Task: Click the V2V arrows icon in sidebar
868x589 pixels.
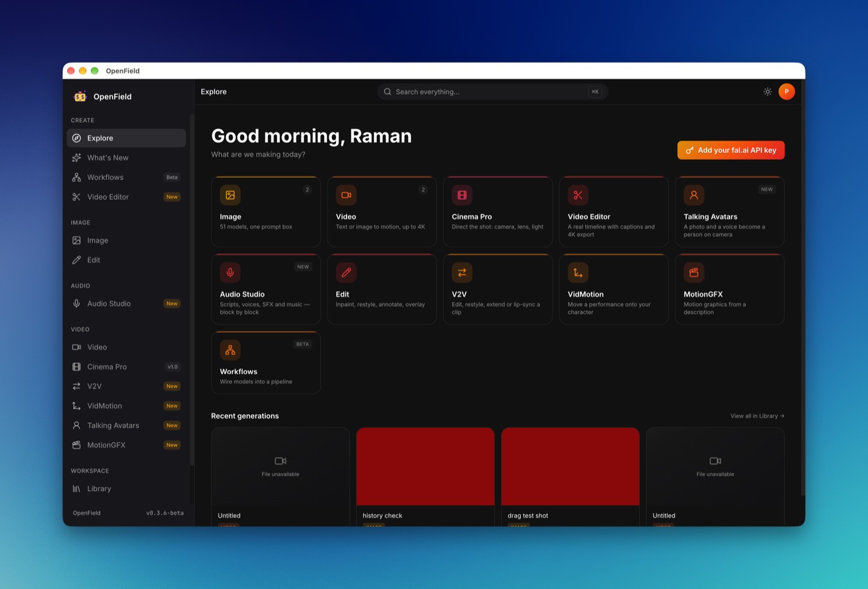Action: 76,386
